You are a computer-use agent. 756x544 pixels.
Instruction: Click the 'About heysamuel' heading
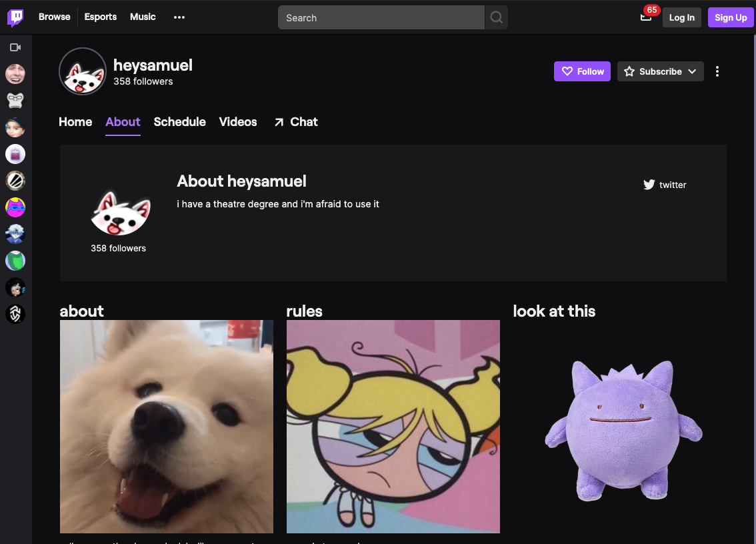(x=241, y=181)
